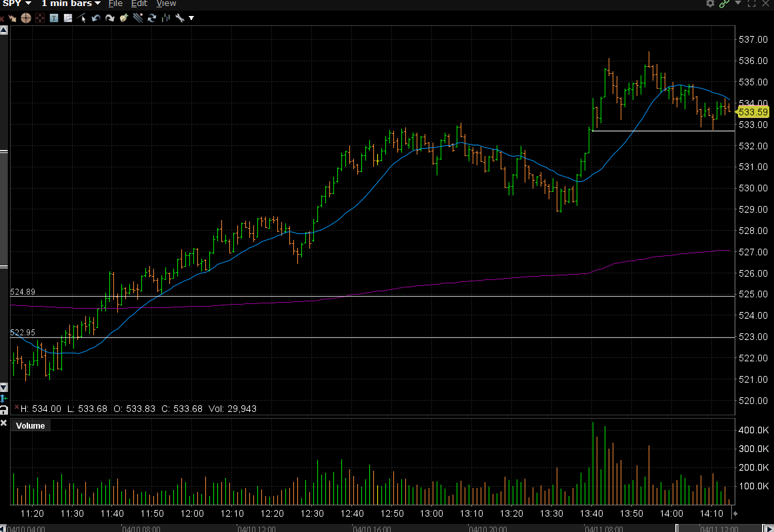
Task: Click the bottom time-range scrollbar
Action: 387,529
